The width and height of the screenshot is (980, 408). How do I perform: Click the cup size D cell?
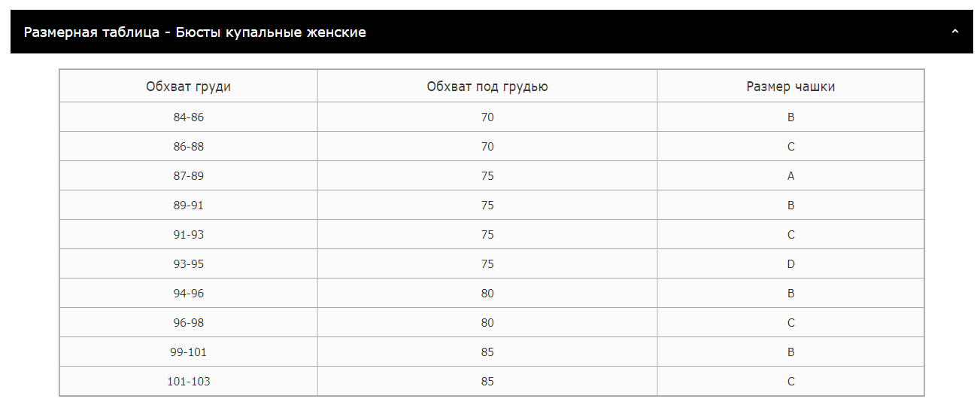790,264
